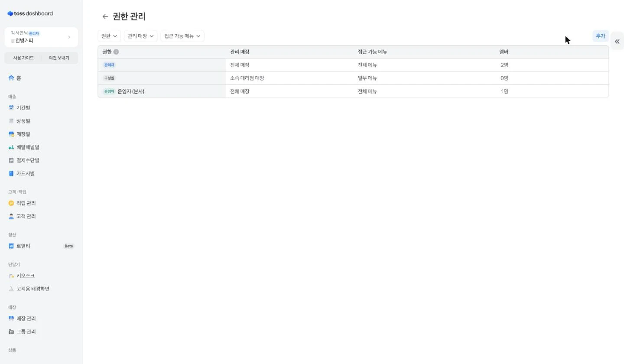Image resolution: width=624 pixels, height=364 pixels.
Task: Click the 사용 가이드 button
Action: 23,58
